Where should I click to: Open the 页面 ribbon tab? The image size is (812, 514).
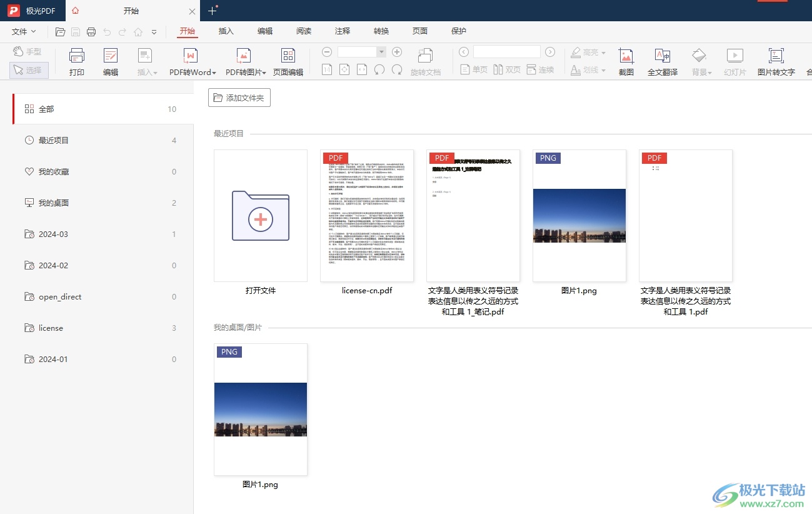pos(420,31)
